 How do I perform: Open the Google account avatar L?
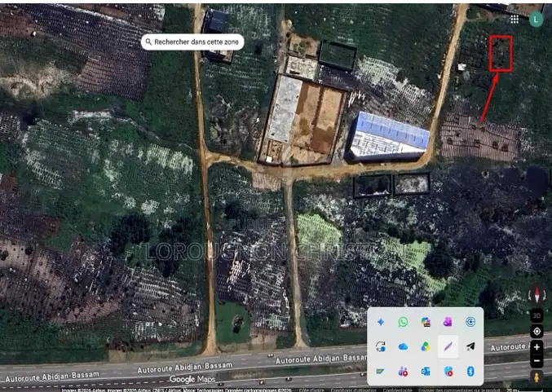[536, 19]
